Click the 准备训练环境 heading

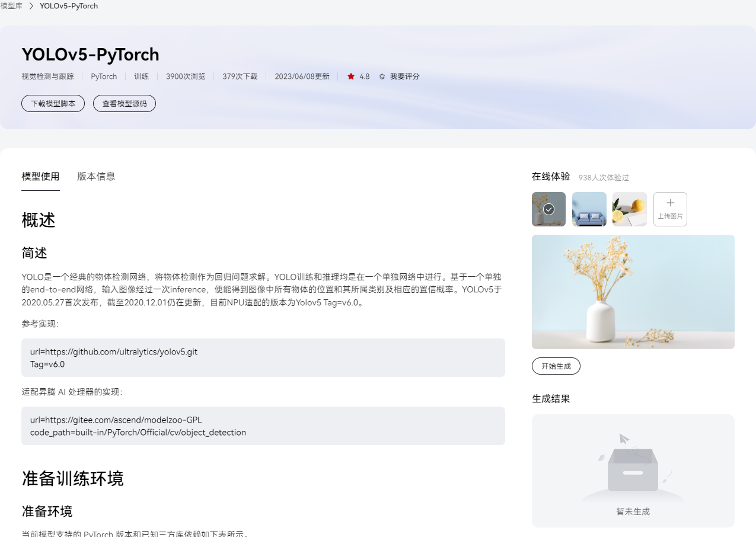coord(73,478)
